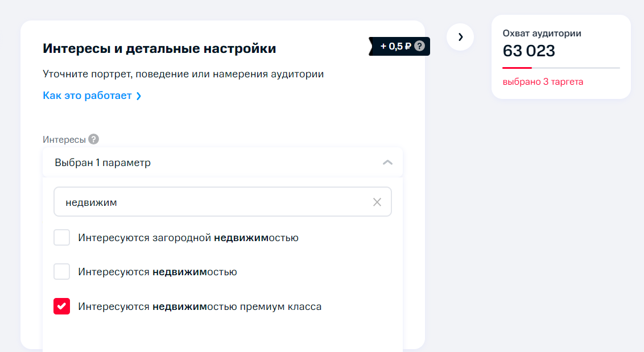644x352 pixels.
Task: Click the red checkmark icon on premium checkbox
Action: click(x=61, y=306)
